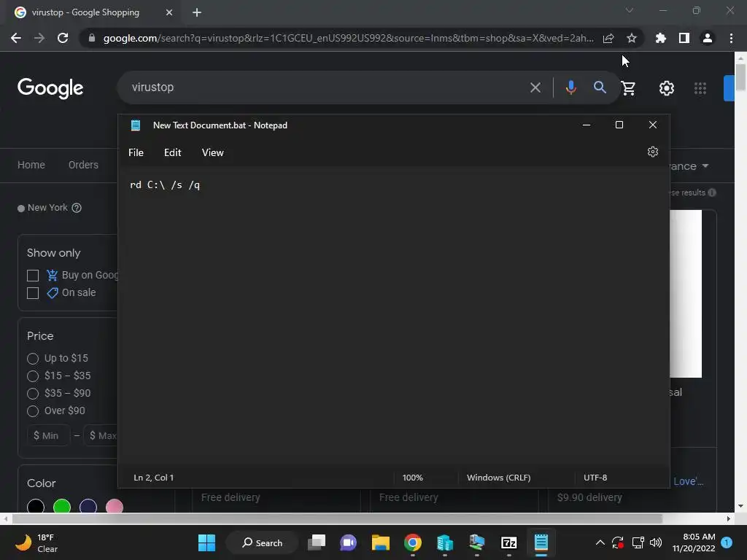The height and width of the screenshot is (560, 747).
Task: Click Chrome address bar URL
Action: [348, 38]
